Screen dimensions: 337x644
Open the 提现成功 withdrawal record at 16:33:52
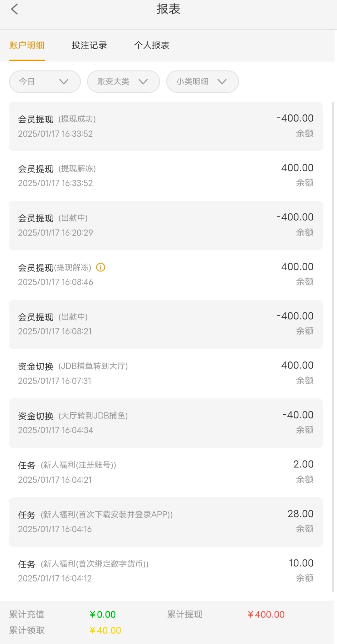point(165,126)
